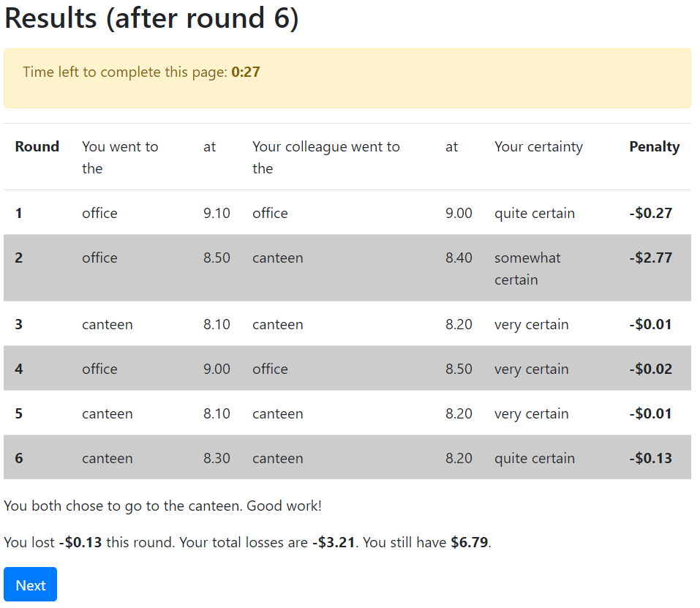Click the "Your colleague went to the" header
This screenshot has width=700, height=608.
click(325, 157)
